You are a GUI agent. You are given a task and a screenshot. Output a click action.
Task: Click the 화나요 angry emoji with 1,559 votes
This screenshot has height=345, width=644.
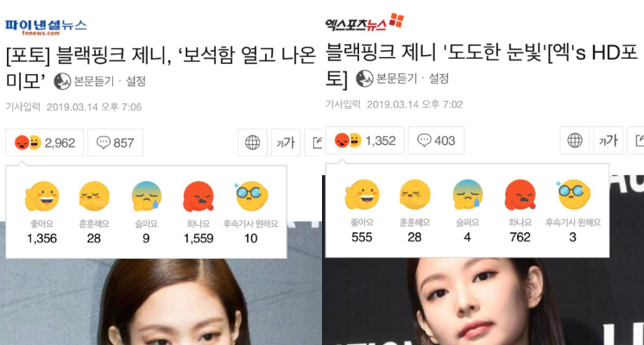tap(199, 197)
